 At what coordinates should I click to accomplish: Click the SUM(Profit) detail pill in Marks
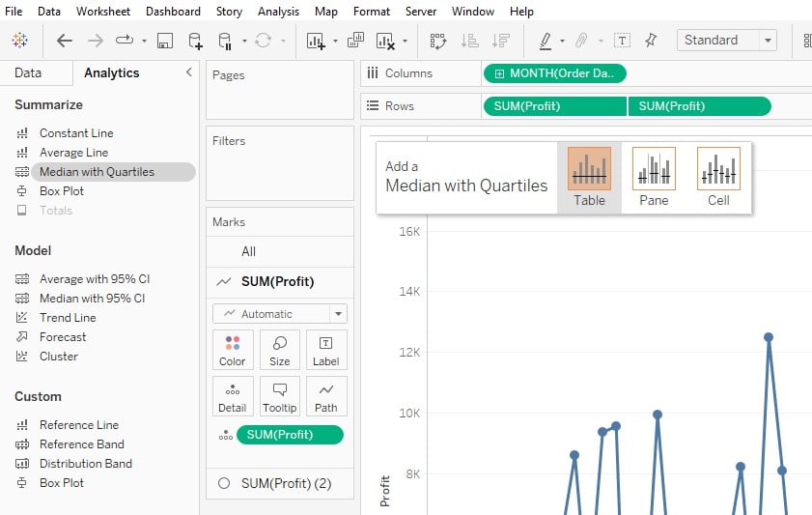pos(290,435)
